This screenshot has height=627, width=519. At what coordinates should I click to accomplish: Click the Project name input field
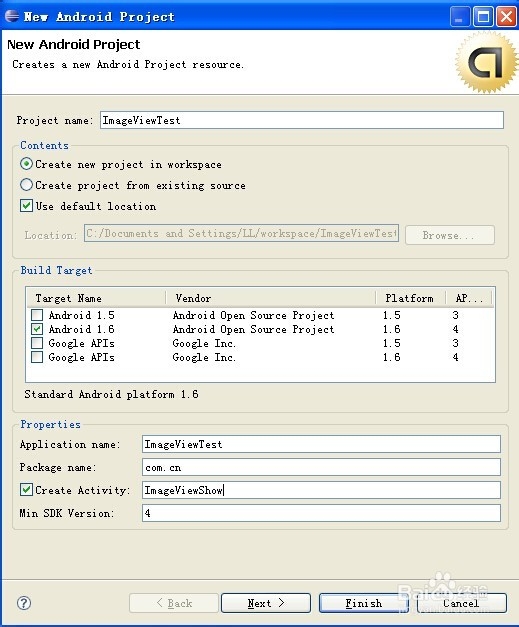tap(302, 120)
